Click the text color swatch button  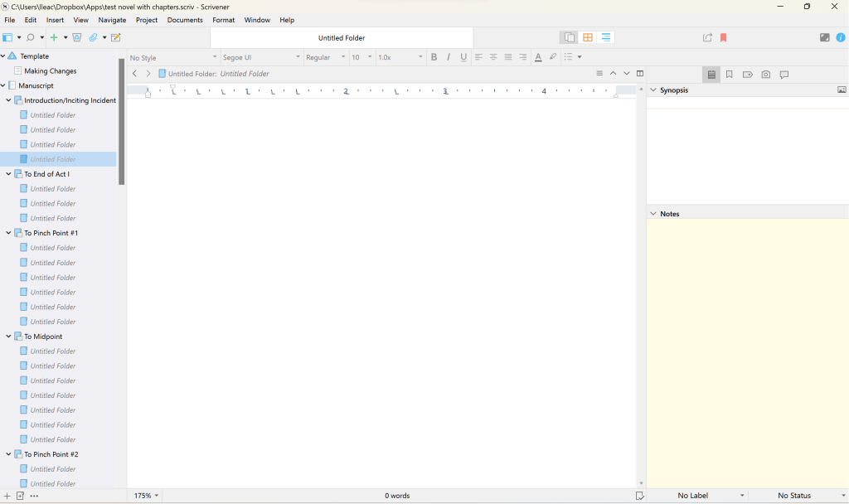pyautogui.click(x=538, y=57)
